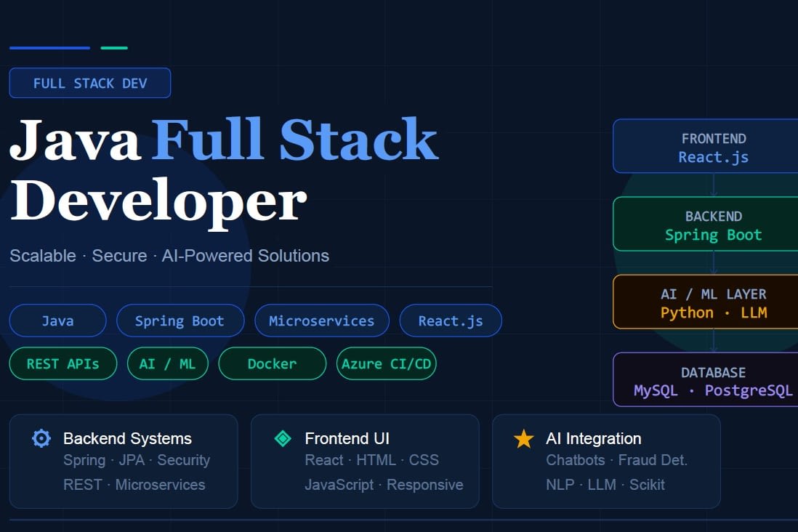Select the REST APIs skill pill
The width and height of the screenshot is (798, 532).
click(63, 363)
